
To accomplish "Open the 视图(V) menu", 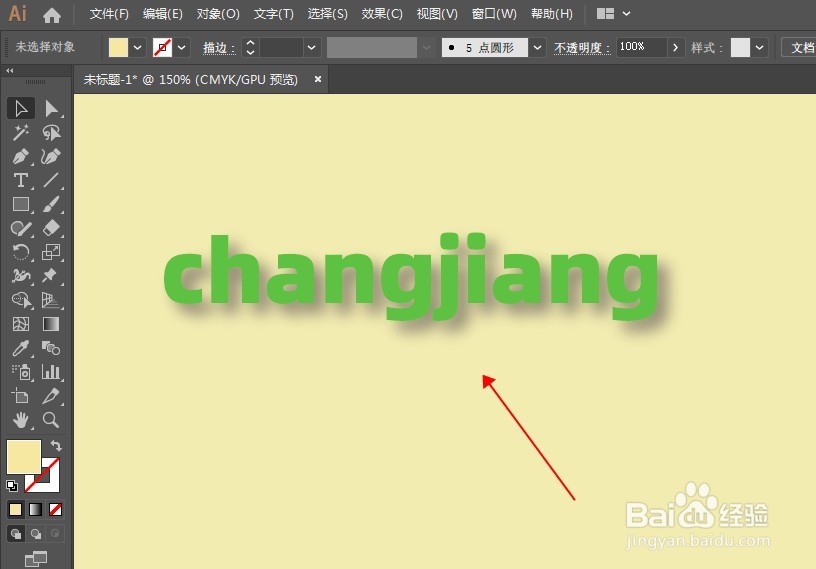I will pyautogui.click(x=437, y=14).
